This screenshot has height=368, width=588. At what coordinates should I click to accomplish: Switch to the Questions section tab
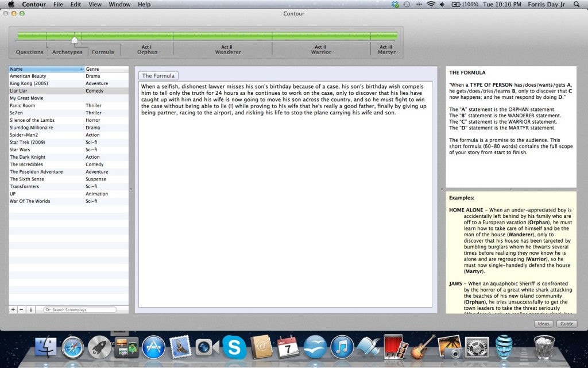coord(30,52)
